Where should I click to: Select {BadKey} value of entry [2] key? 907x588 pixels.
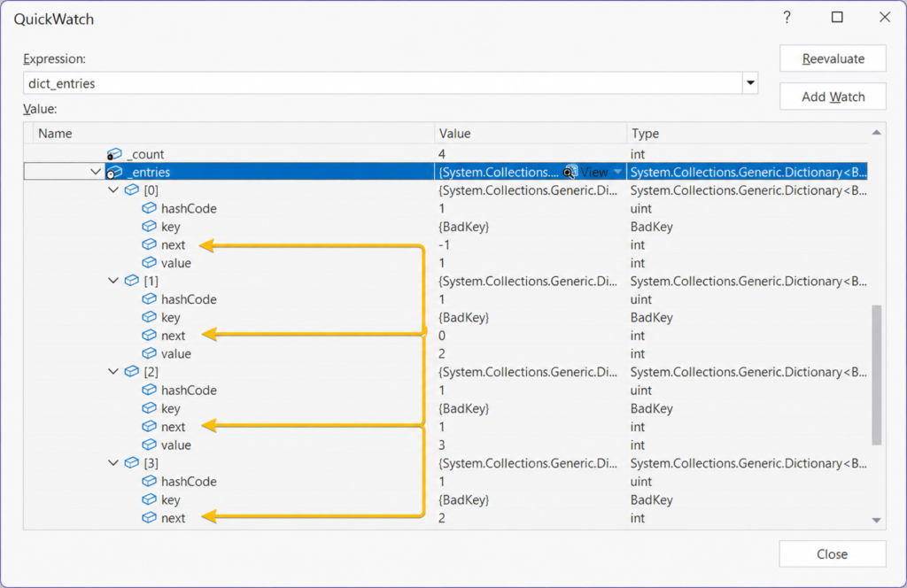[x=464, y=408]
